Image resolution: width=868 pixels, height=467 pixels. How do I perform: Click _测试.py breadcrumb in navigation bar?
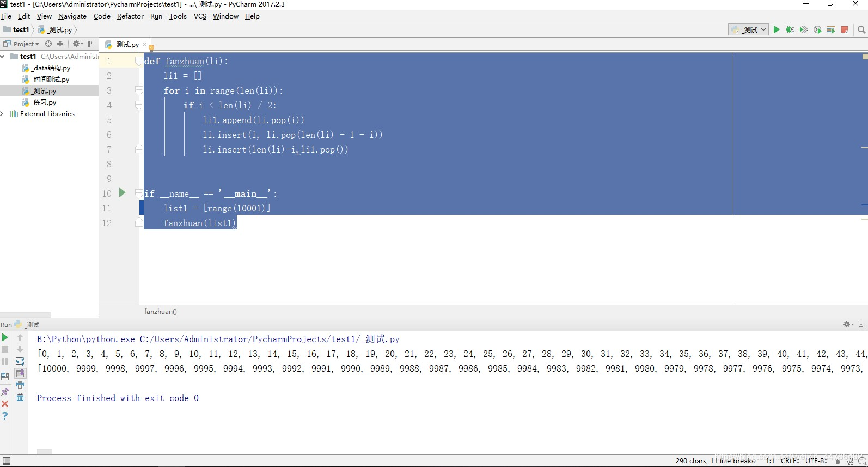[54, 29]
